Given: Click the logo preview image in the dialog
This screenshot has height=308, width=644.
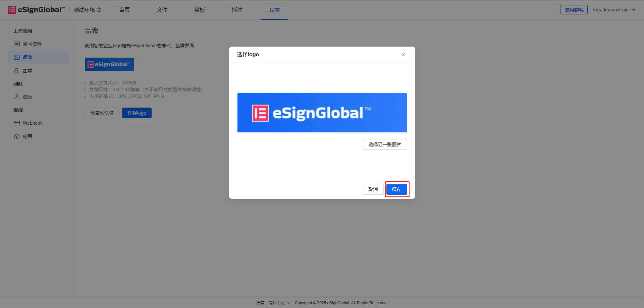Looking at the screenshot, I should tap(322, 113).
